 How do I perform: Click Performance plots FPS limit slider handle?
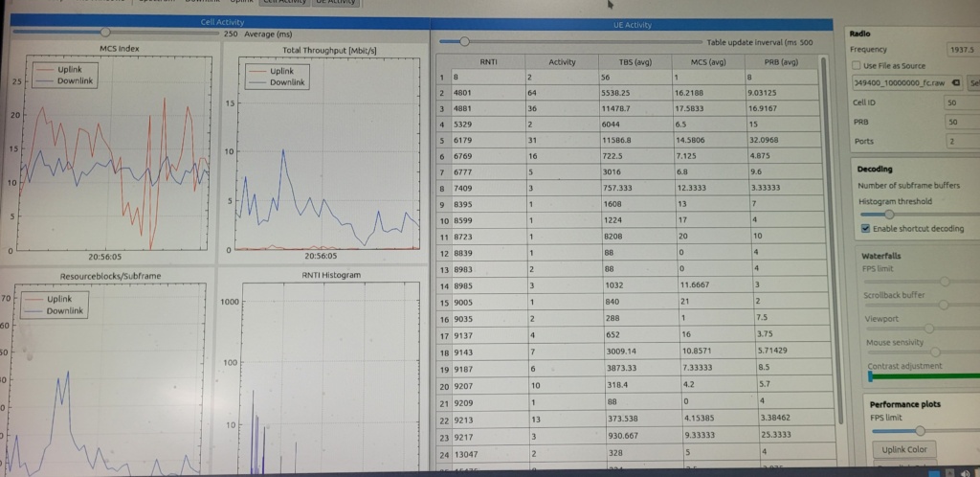920,431
